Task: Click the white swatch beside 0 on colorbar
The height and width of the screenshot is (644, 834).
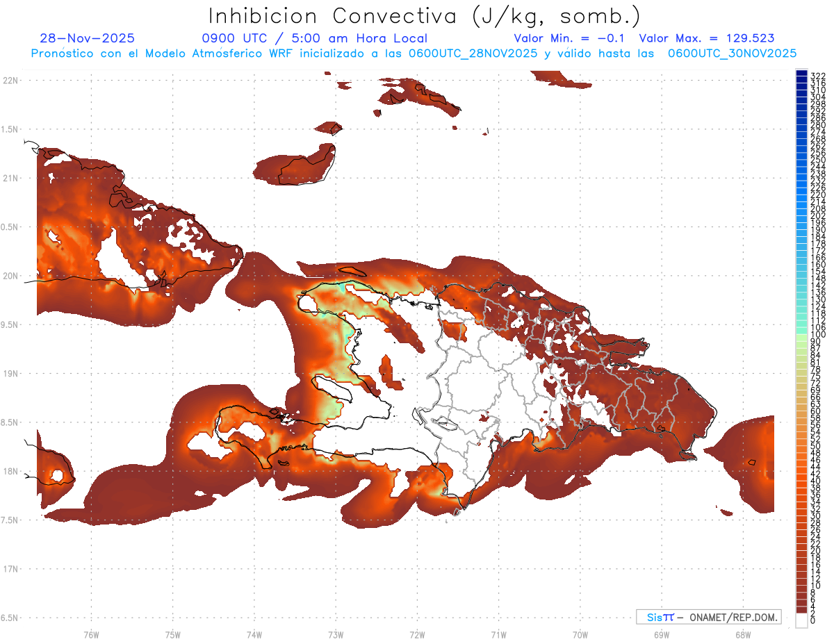Action: 801,620
